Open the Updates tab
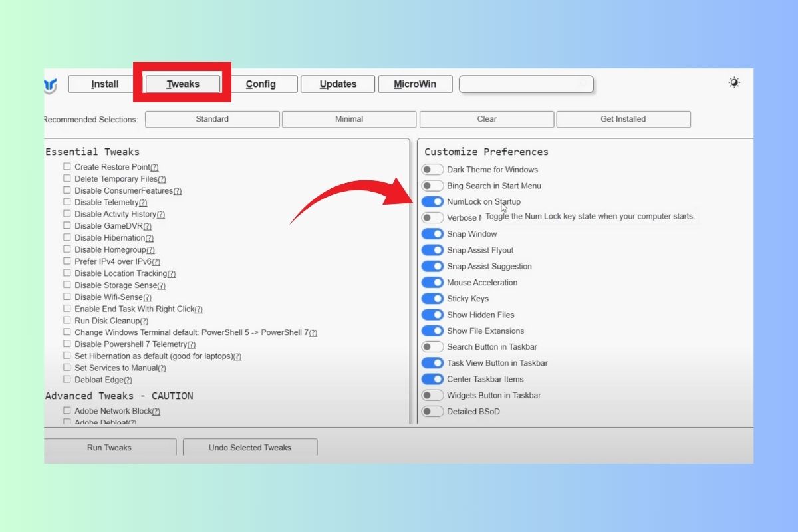Viewport: 798px width, 532px height. tap(338, 84)
